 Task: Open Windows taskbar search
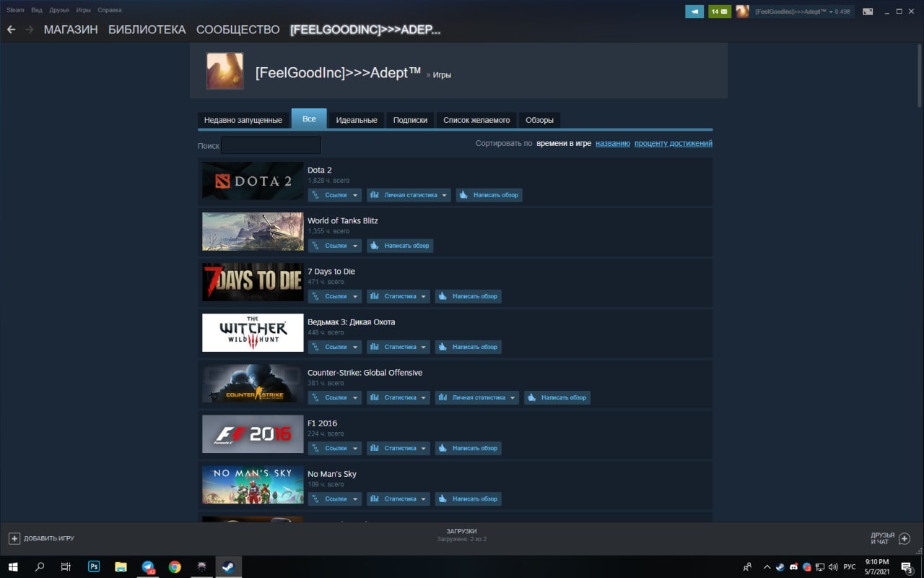click(x=40, y=567)
